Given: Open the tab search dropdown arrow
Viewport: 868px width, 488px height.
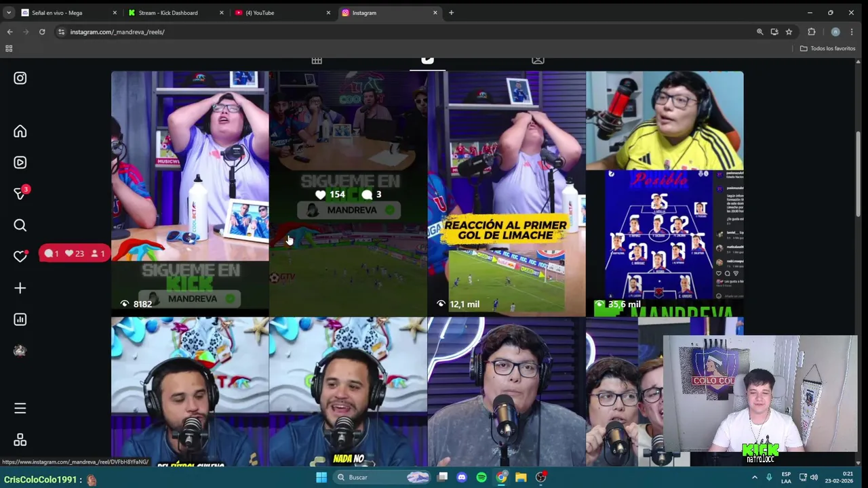Looking at the screenshot, I should (8, 12).
